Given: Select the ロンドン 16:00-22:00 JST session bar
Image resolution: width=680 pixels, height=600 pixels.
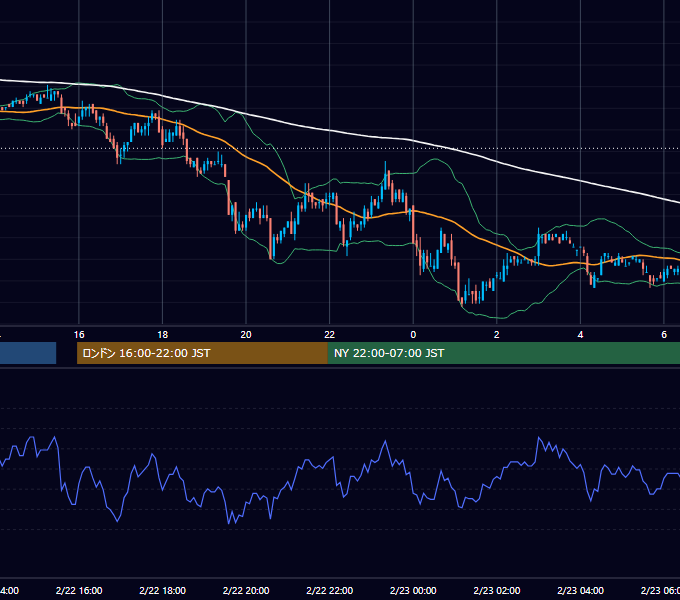Looking at the screenshot, I should [x=202, y=353].
